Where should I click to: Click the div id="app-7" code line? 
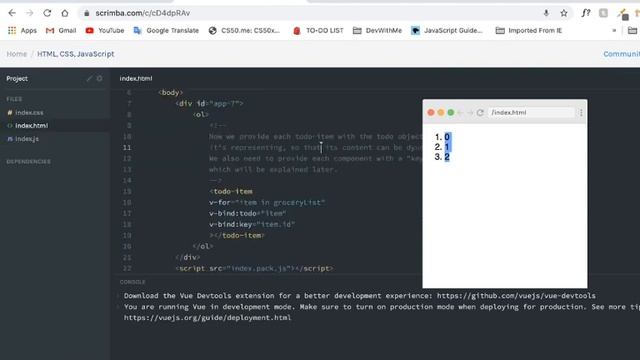coord(209,104)
